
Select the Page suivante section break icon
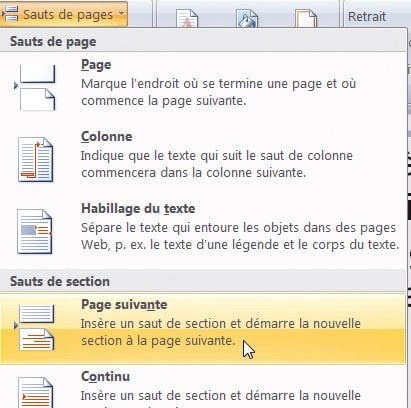click(35, 327)
